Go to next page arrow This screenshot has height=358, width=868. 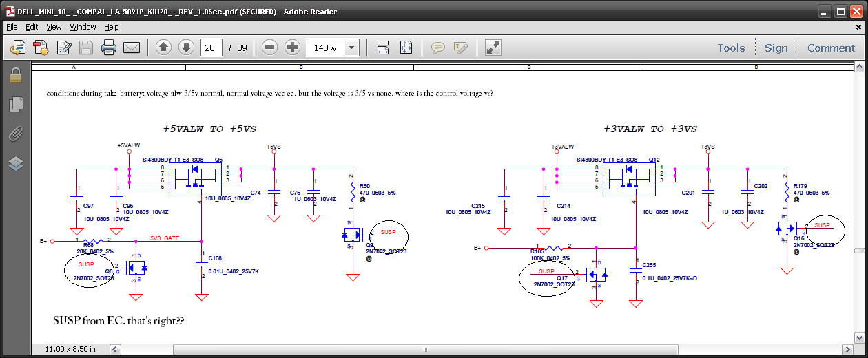186,48
